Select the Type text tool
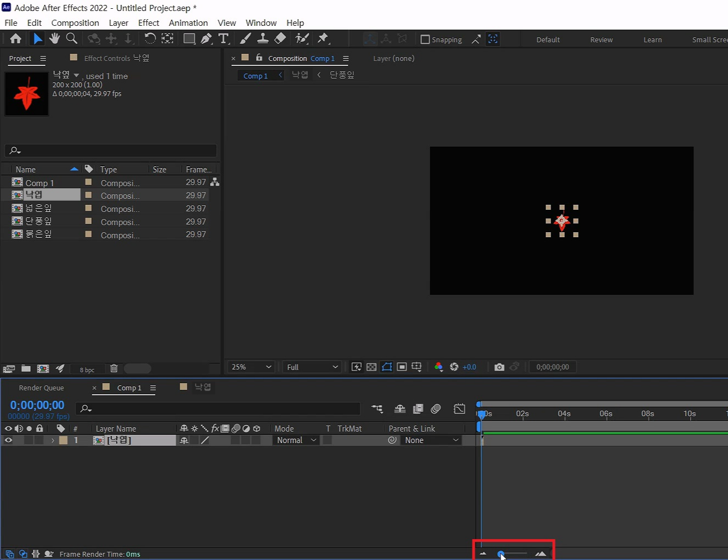This screenshot has height=560, width=728. [223, 38]
